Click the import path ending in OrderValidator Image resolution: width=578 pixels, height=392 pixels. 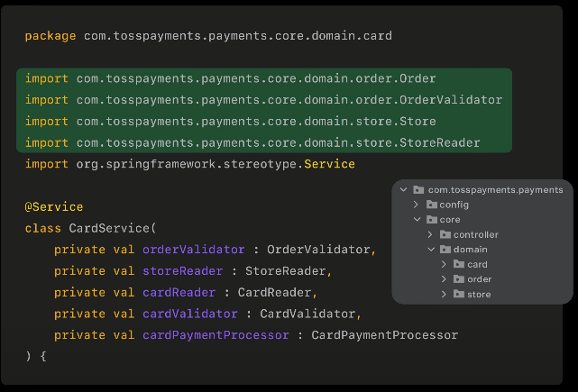tap(289, 100)
